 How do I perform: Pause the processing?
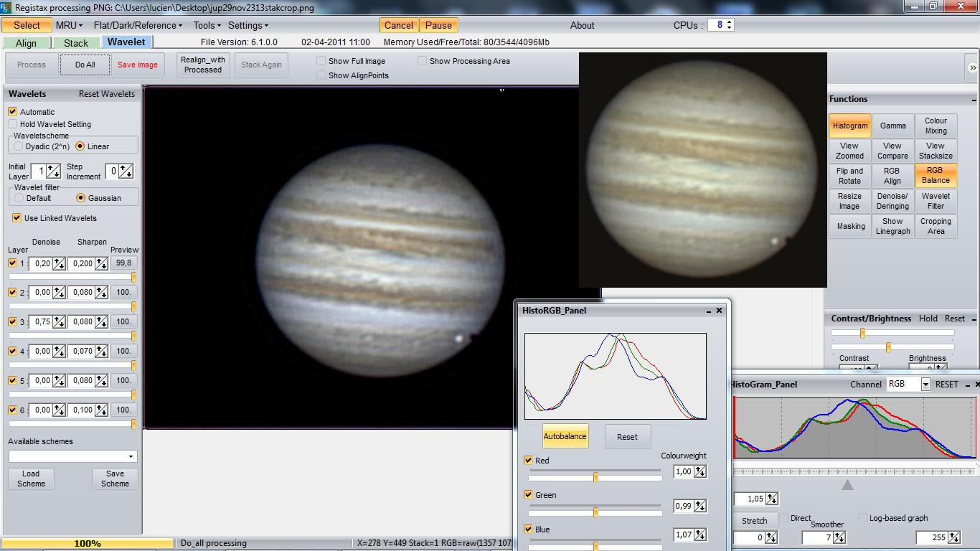click(x=438, y=25)
